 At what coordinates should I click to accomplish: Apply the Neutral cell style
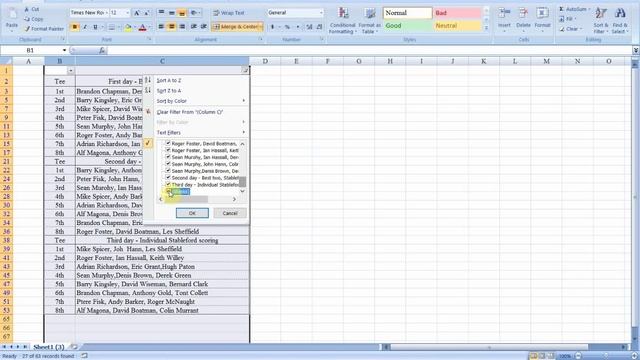457,26
